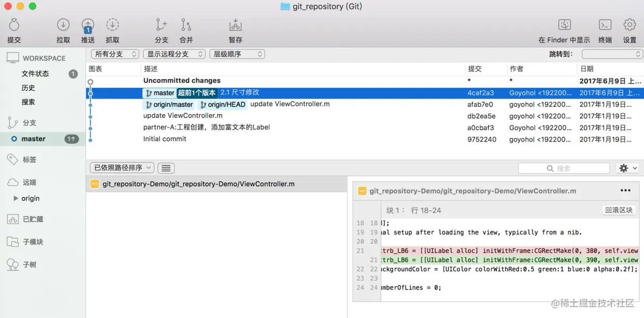Screen dimensions: 644x318
Task: Select the Initial commit row
Action: [x=365, y=139]
